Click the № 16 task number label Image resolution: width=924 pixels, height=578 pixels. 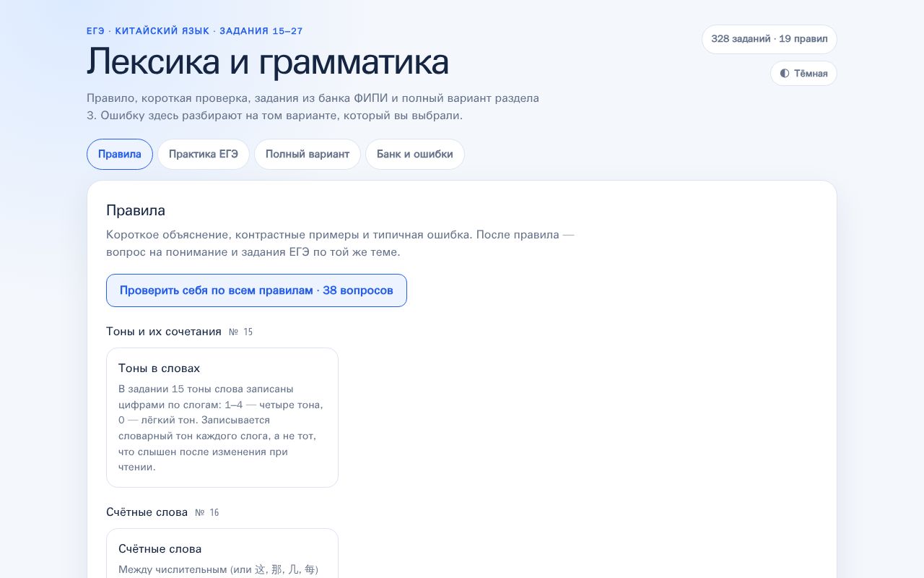click(x=207, y=513)
